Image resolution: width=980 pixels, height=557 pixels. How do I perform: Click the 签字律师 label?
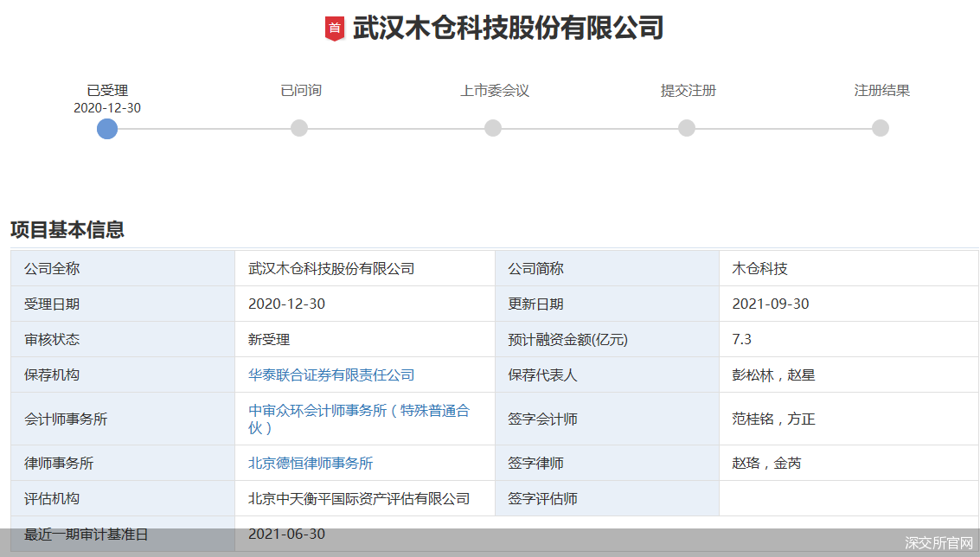[x=535, y=464]
